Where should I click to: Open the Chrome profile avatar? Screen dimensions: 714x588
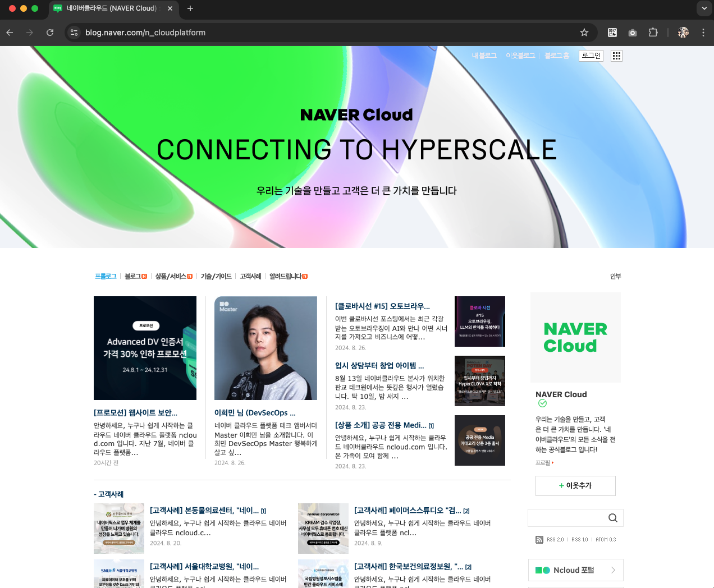683,33
